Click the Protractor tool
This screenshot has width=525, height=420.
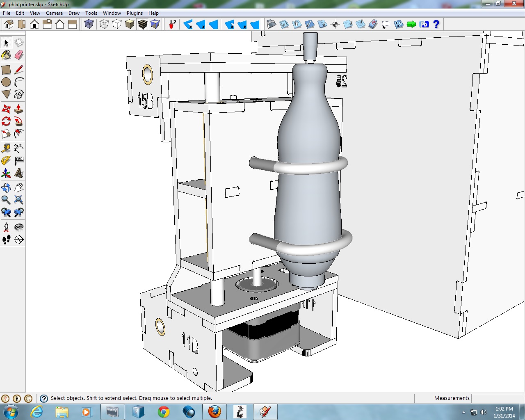click(6, 161)
